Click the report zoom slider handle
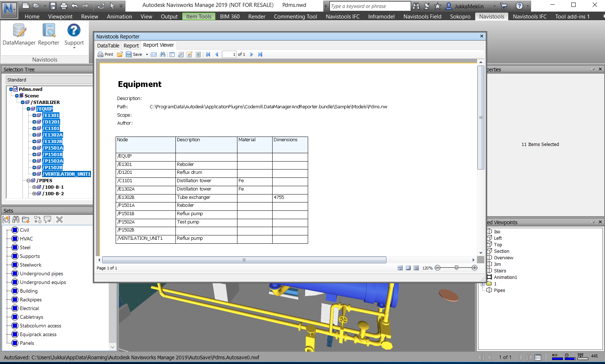 tap(456, 268)
